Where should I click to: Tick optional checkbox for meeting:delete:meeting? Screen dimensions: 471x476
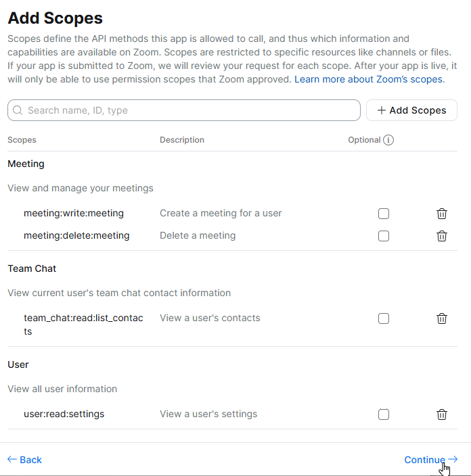tap(384, 236)
